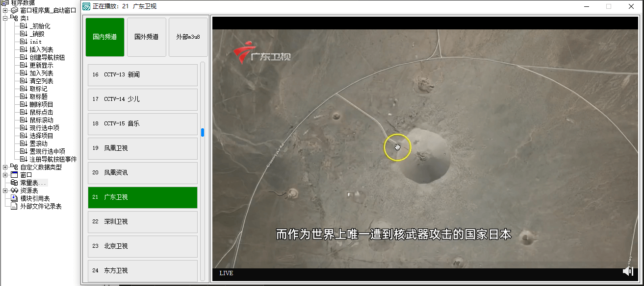This screenshot has height=286, width=644.
Task: Expand the 自定义数据类型 node
Action: 5,167
